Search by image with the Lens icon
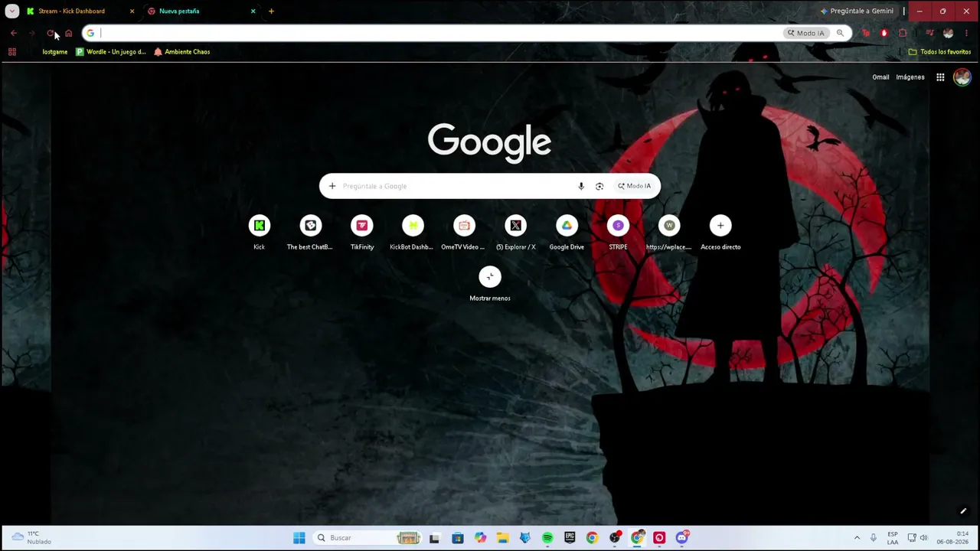 coord(599,186)
